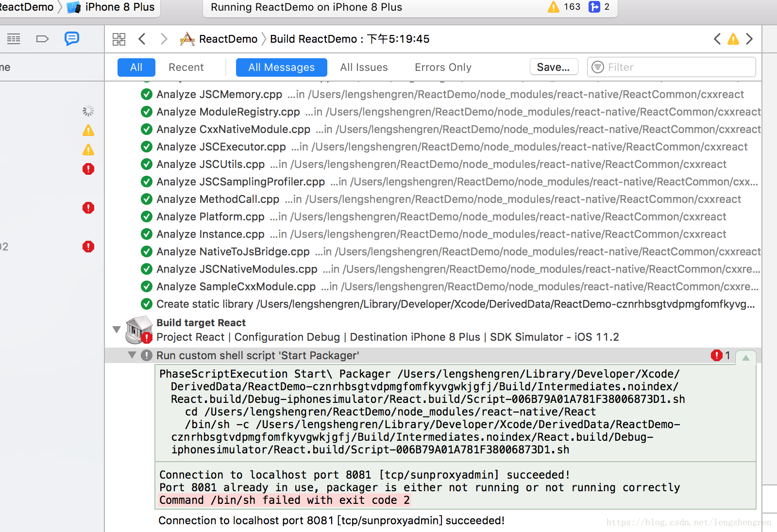Viewport: 777px width, 532px height.
Task: Click the filter options icon in Filter field
Action: pyautogui.click(x=598, y=67)
